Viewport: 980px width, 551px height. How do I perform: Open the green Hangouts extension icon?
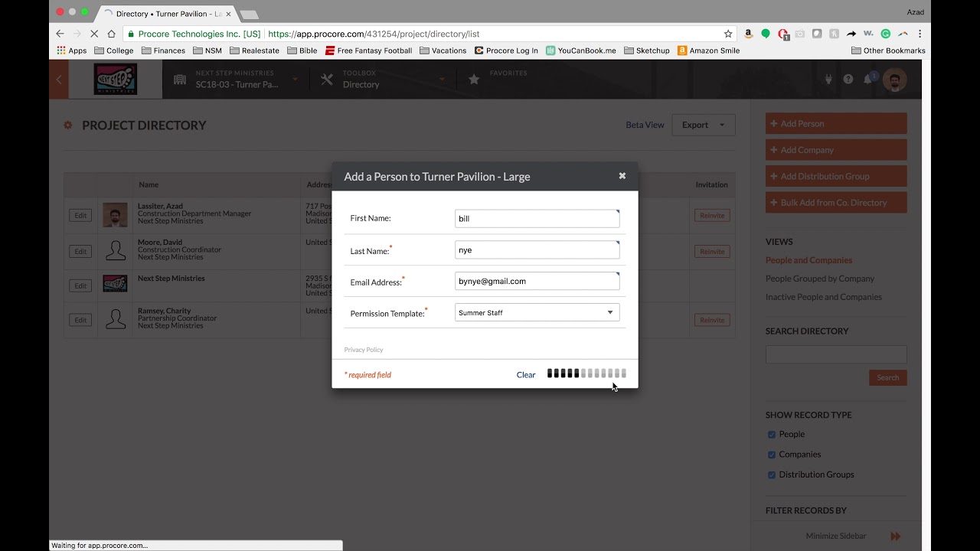pyautogui.click(x=766, y=34)
